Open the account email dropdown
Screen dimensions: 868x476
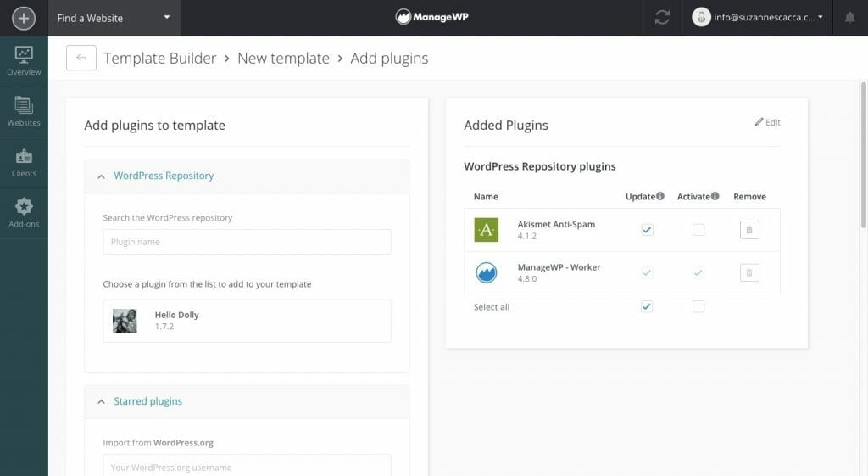pyautogui.click(x=768, y=17)
